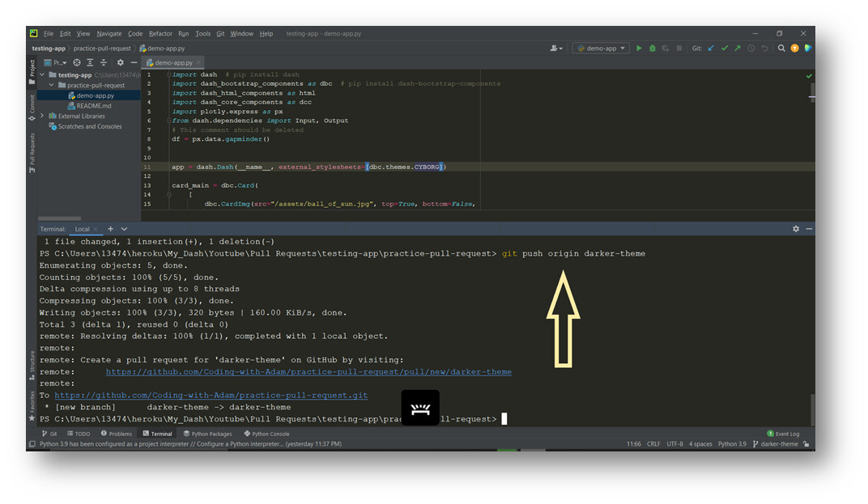Select opened file target icon in Project panel
868x504 pixels.
[77, 62]
